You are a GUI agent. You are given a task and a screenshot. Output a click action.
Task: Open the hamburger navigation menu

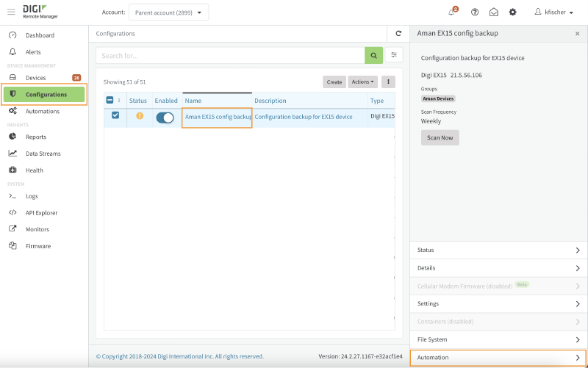coord(11,12)
